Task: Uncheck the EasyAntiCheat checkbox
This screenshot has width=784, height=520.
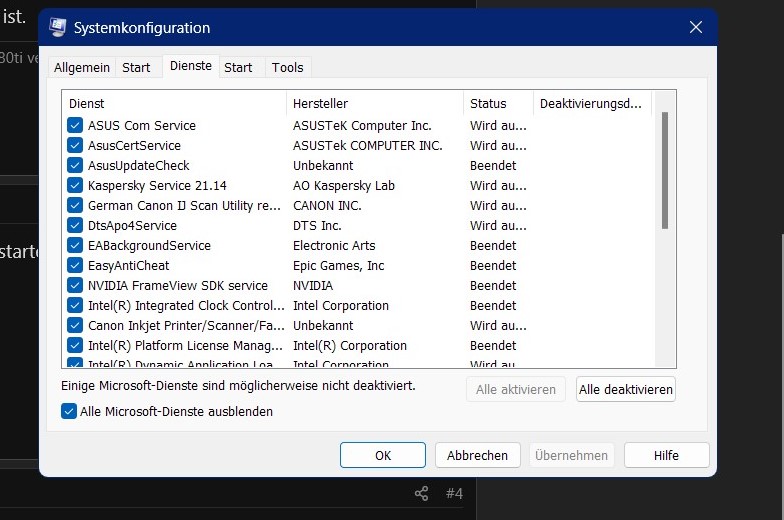Action: (x=75, y=266)
